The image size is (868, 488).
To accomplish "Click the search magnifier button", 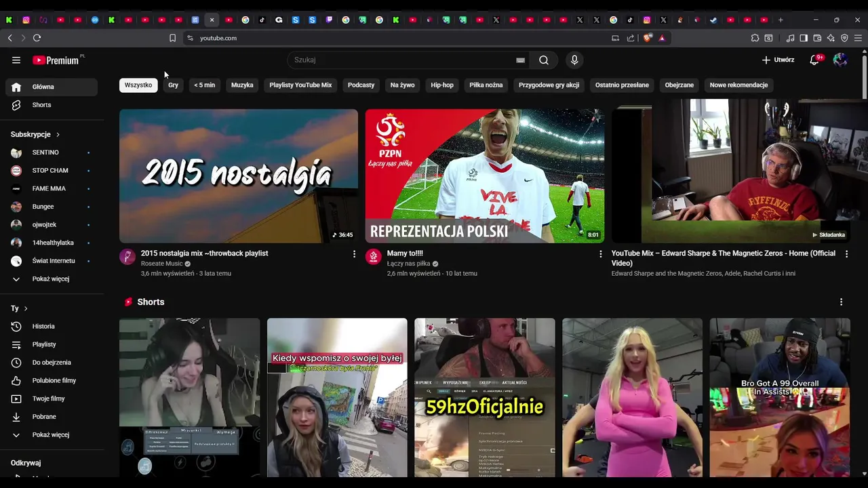I will click(544, 60).
